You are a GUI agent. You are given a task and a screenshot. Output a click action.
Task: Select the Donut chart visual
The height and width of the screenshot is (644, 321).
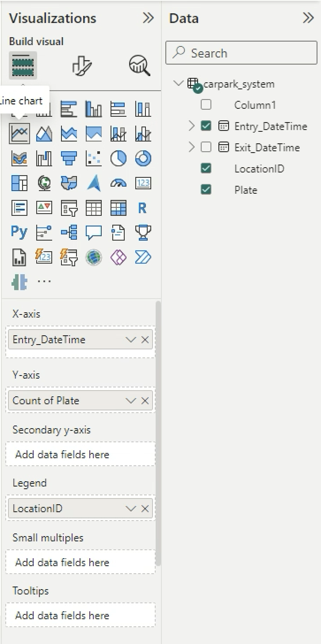143,158
